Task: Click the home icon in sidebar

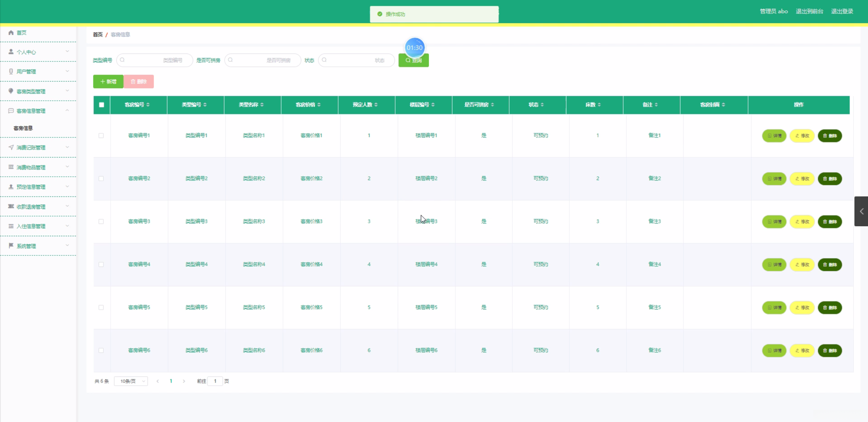Action: [11, 33]
